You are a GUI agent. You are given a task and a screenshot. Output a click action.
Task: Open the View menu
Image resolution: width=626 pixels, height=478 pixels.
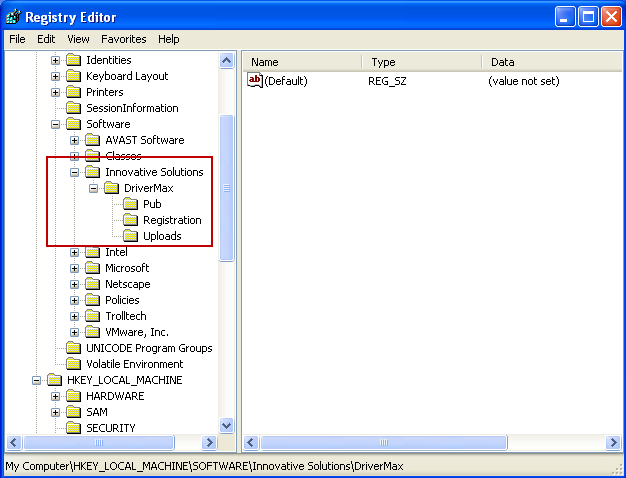(78, 39)
